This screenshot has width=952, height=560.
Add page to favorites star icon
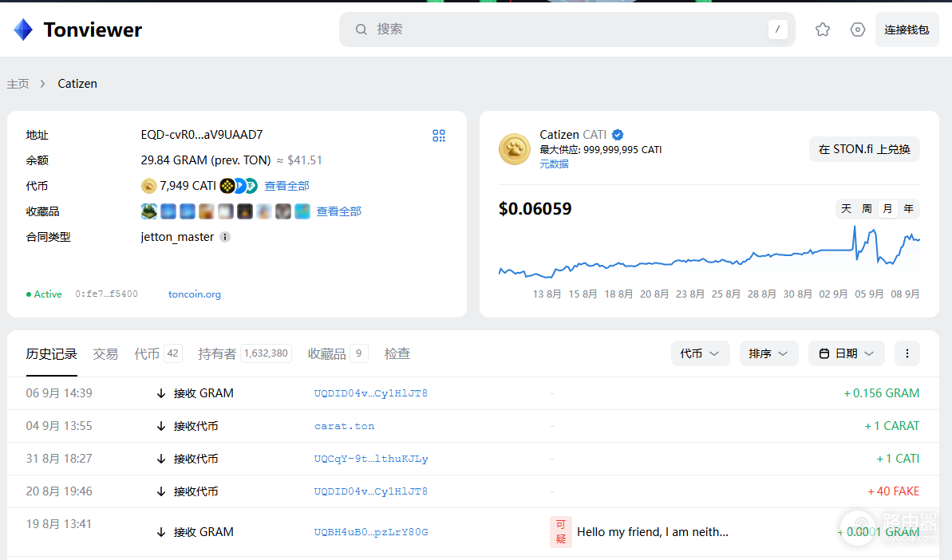(823, 30)
